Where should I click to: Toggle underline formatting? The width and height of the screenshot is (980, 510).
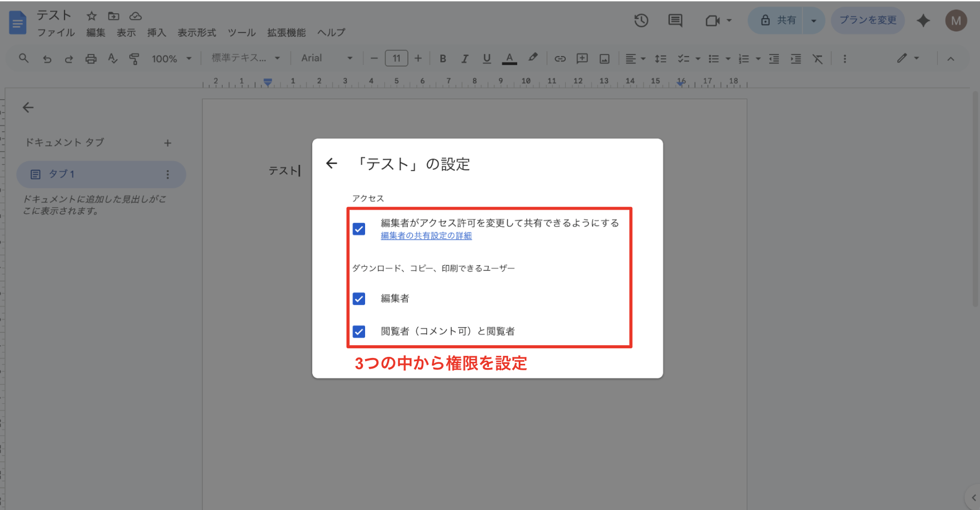point(486,59)
